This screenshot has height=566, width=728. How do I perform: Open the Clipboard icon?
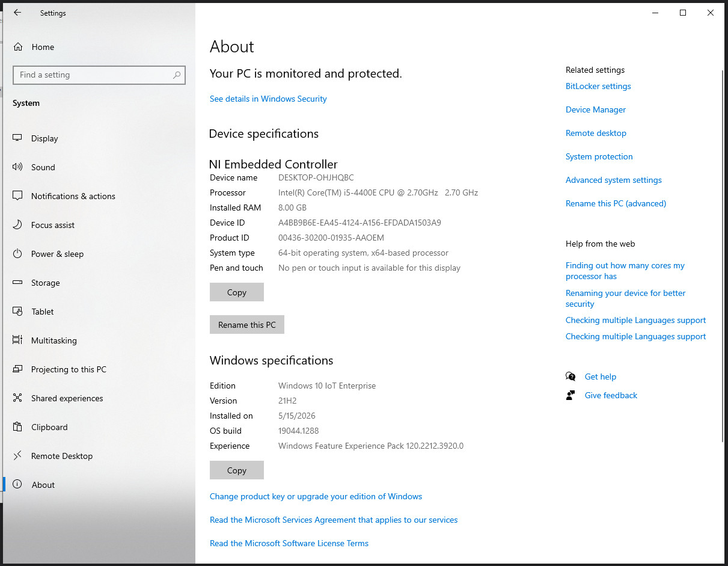17,427
